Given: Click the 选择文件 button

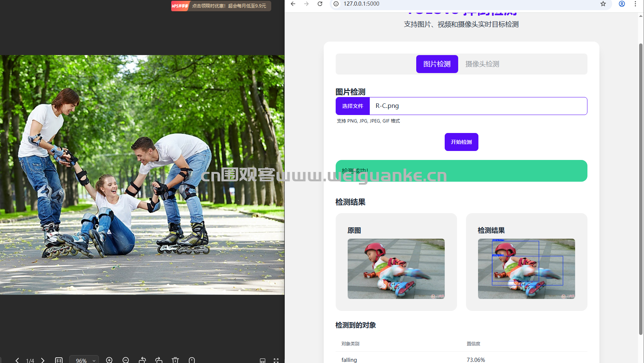Looking at the screenshot, I should [x=353, y=106].
